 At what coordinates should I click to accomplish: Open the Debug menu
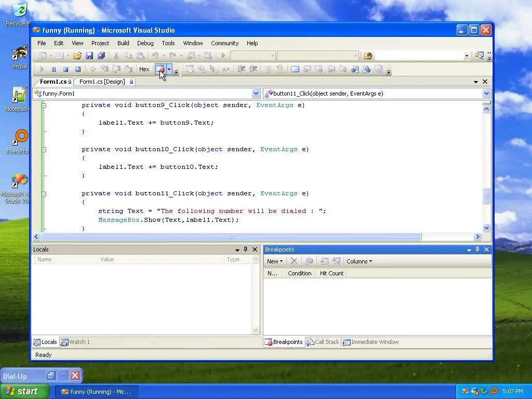tap(145, 43)
